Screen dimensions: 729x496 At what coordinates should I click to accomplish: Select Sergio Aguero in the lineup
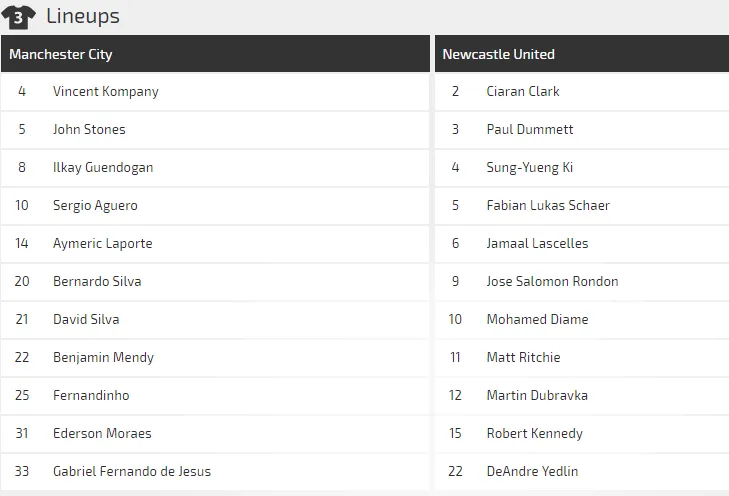click(x=95, y=205)
